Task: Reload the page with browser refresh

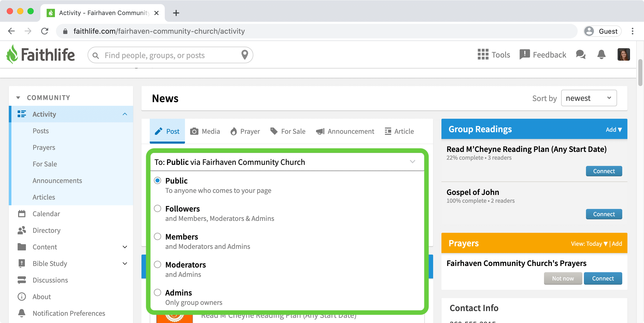Action: 45,31
